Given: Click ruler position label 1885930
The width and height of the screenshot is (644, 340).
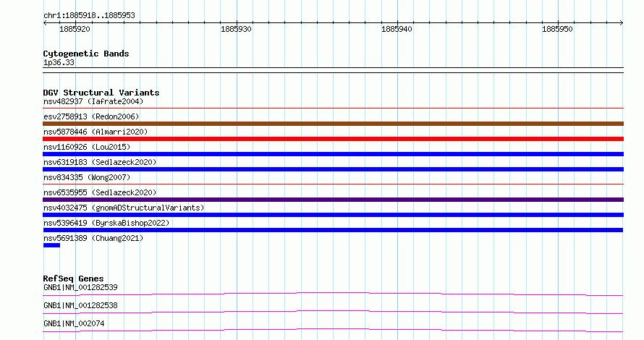Looking at the screenshot, I should pos(236,29).
